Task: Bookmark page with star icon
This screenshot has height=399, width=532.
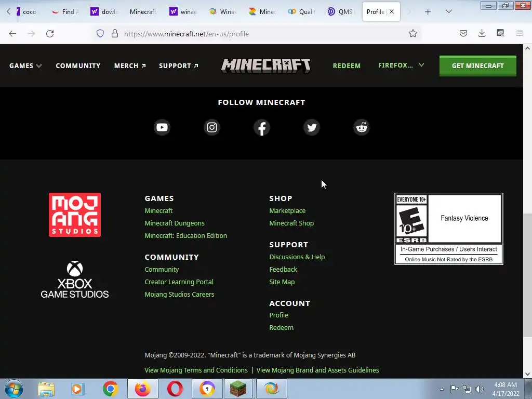Action: (413, 34)
